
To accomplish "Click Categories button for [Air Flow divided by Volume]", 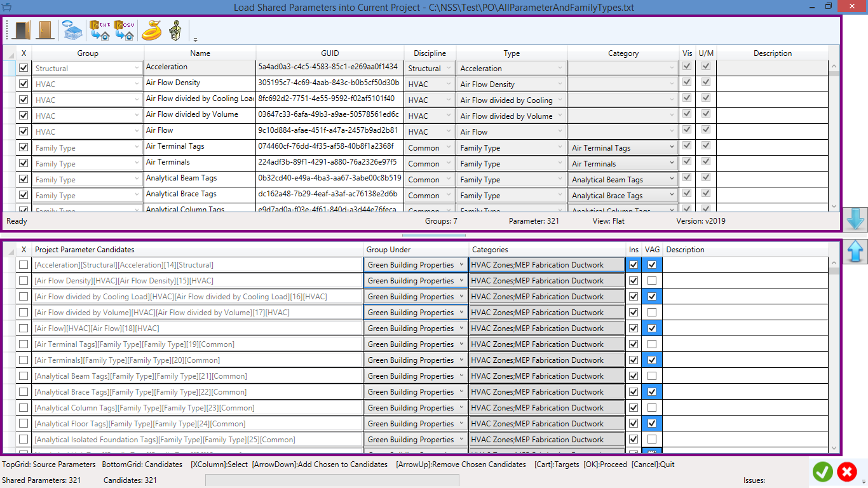I will [547, 312].
